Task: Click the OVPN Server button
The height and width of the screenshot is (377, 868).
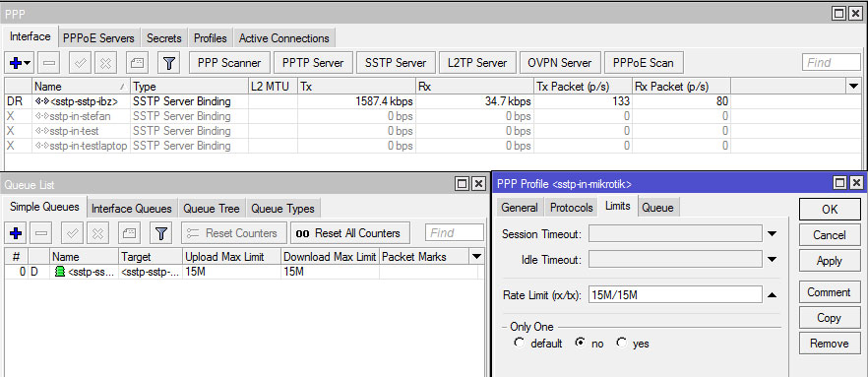Action: point(560,63)
